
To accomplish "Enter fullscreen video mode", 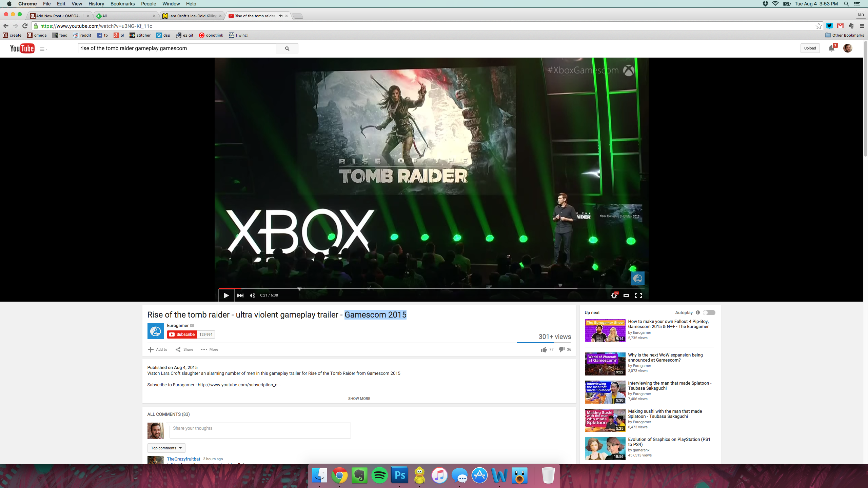I will point(638,296).
